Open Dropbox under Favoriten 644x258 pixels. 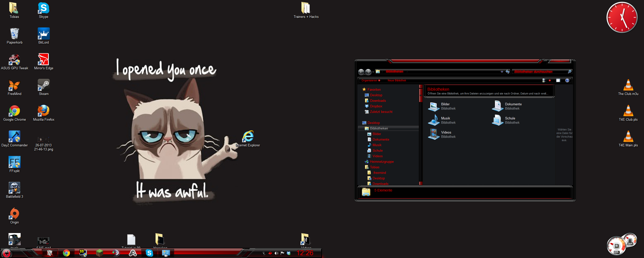[374, 106]
